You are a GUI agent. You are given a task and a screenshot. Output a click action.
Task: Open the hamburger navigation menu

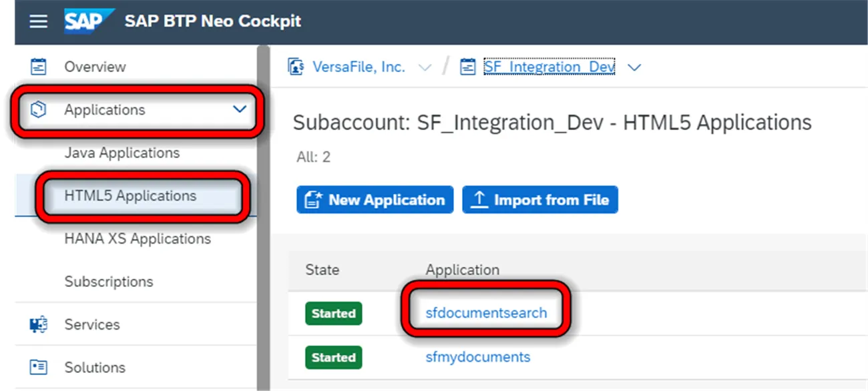(39, 21)
